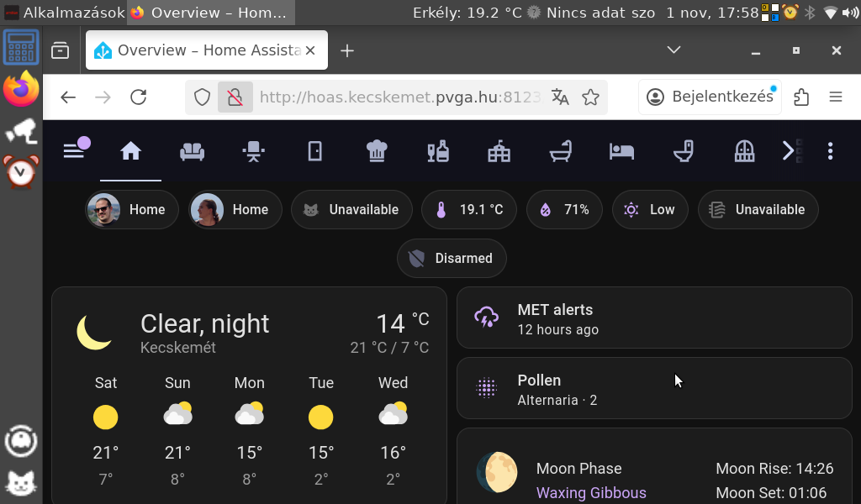Open the Firefox extensions puzzle icon
This screenshot has height=504, width=861.
(801, 97)
